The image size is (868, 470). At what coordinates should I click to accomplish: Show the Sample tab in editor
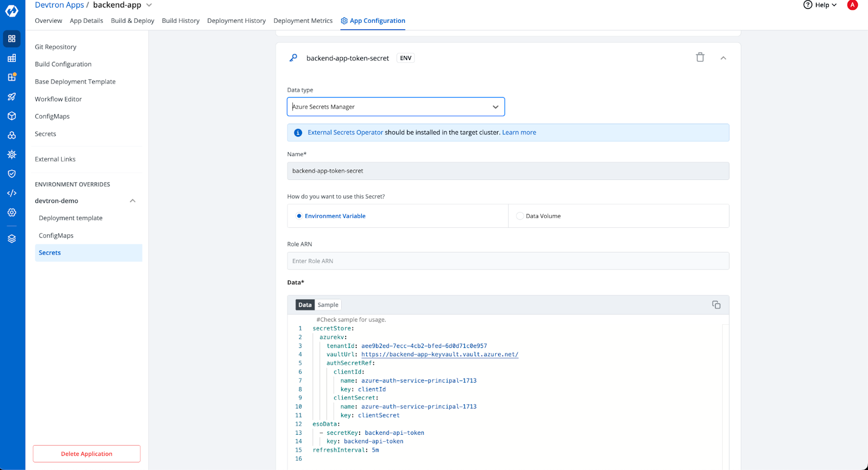click(x=328, y=305)
